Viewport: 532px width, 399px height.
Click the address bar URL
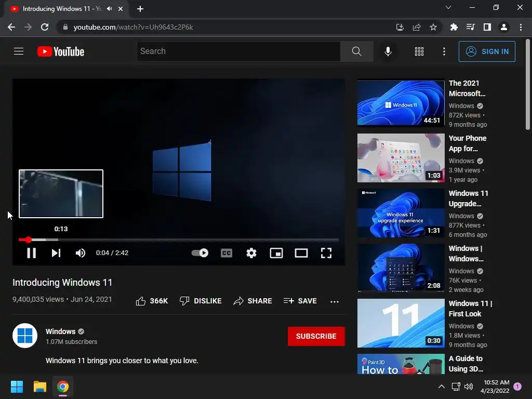coord(133,27)
